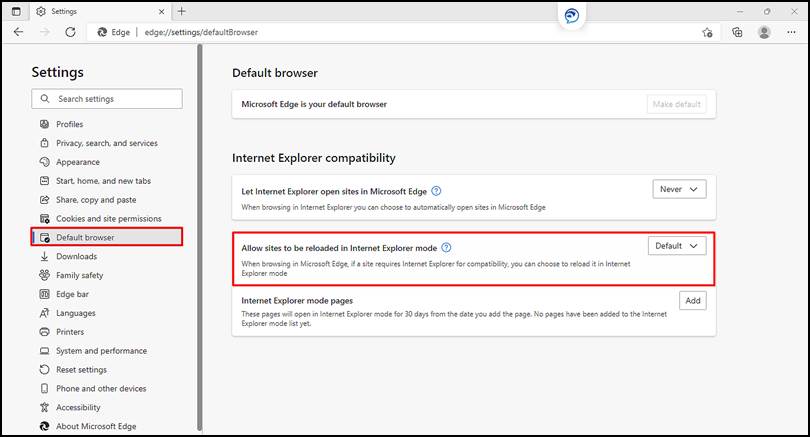Click the Languages icon in sidebar
Viewport: 810px width, 437px height.
44,313
